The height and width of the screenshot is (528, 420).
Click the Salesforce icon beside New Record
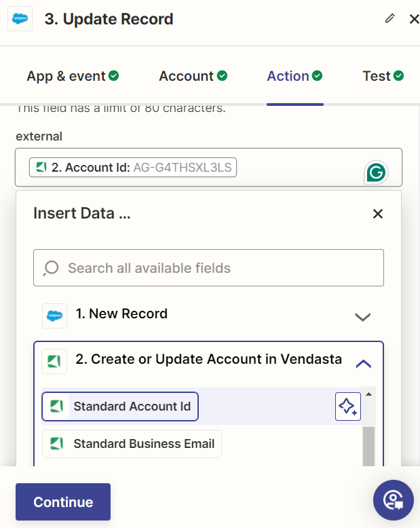coord(54,316)
